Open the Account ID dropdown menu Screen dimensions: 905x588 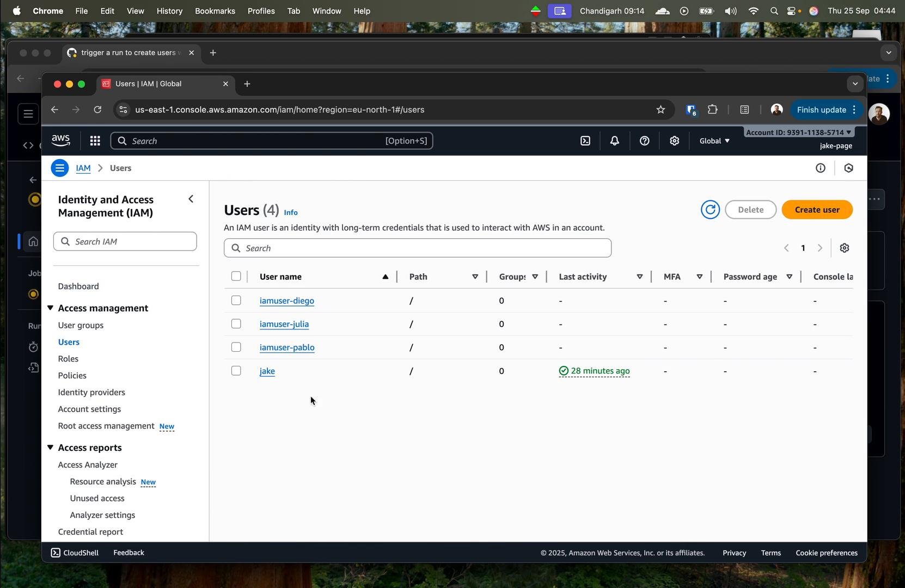click(x=798, y=132)
